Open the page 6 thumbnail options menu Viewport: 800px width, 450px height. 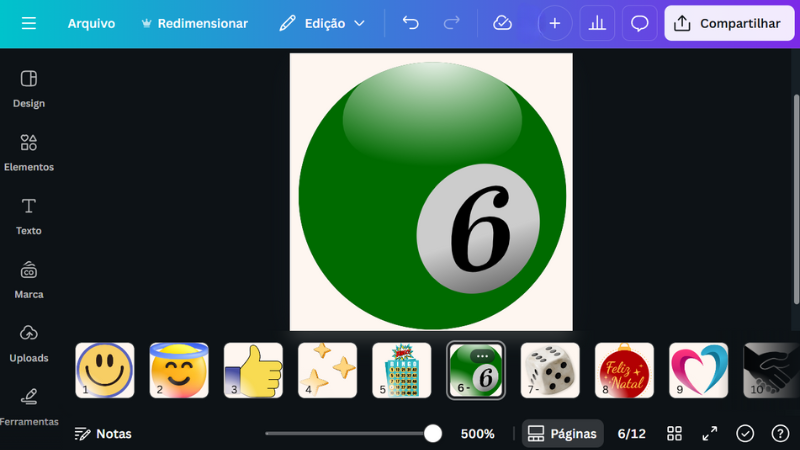482,356
